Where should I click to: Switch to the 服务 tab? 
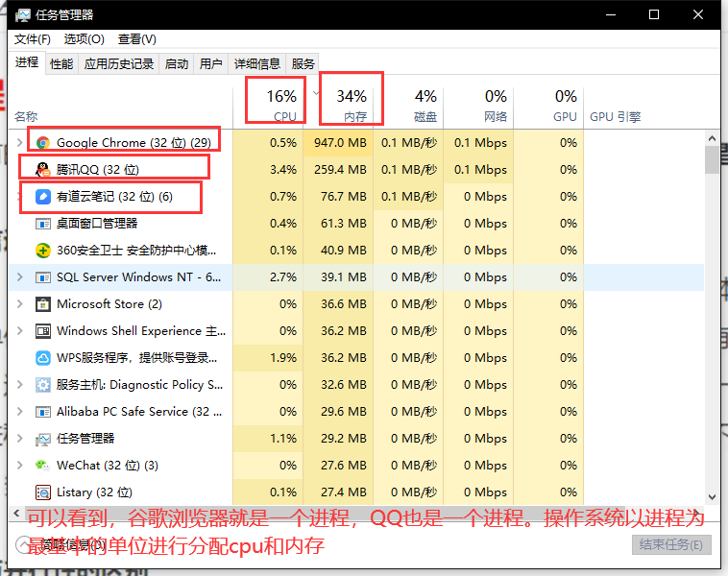(x=303, y=64)
